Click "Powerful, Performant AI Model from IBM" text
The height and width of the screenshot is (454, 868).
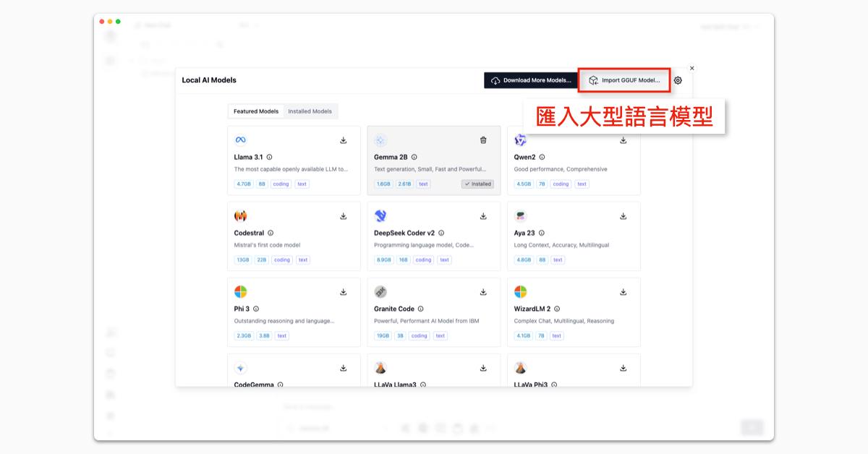426,321
